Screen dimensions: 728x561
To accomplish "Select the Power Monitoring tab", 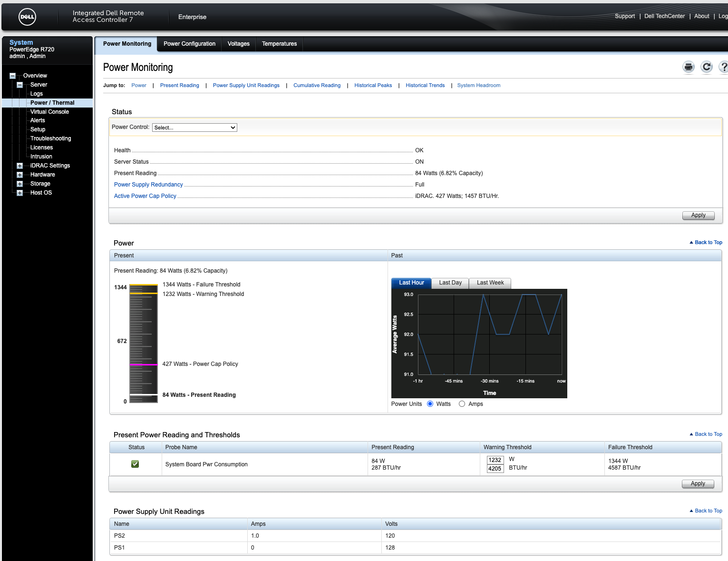I will pyautogui.click(x=127, y=44).
